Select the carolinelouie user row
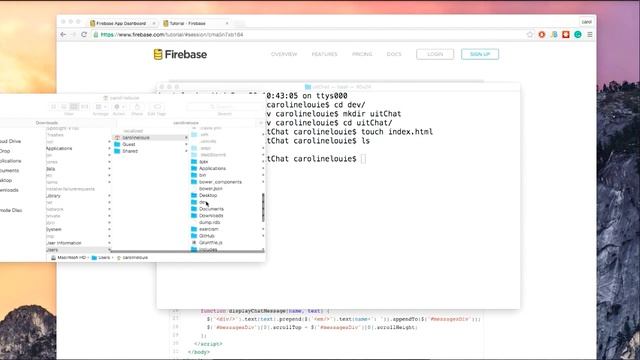This screenshot has height=360, width=640. [x=150, y=138]
